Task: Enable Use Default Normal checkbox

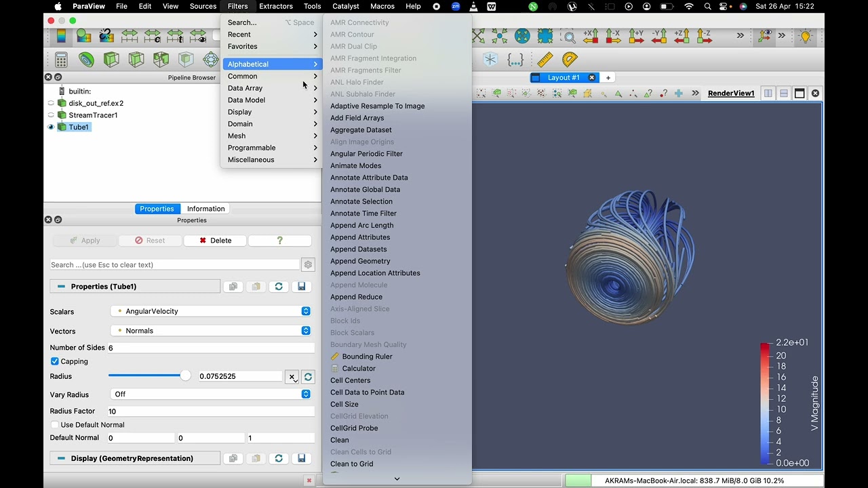Action: (55, 425)
